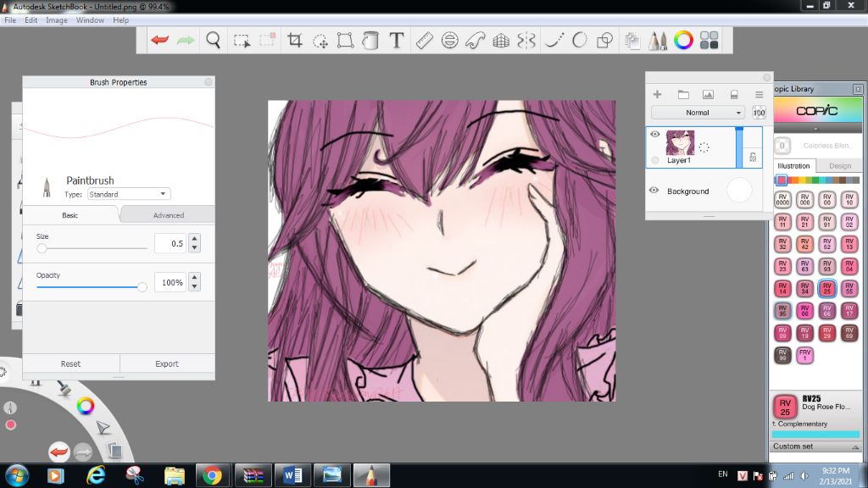Click the Export button in Brush Properties
Image resolution: width=868 pixels, height=488 pixels.
[x=167, y=363]
